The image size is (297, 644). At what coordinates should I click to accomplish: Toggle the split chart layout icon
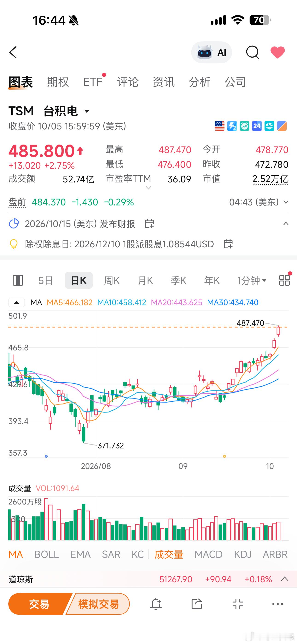[x=18, y=280]
